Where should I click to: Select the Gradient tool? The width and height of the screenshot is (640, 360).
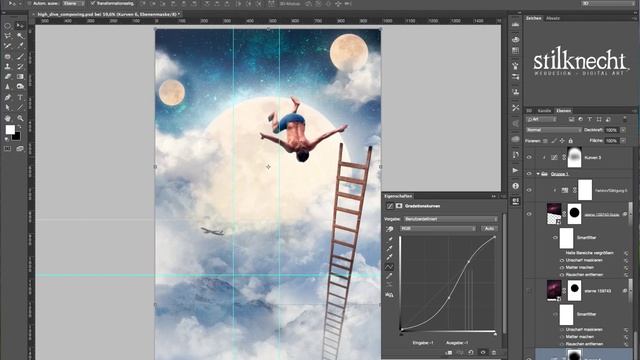(20, 76)
